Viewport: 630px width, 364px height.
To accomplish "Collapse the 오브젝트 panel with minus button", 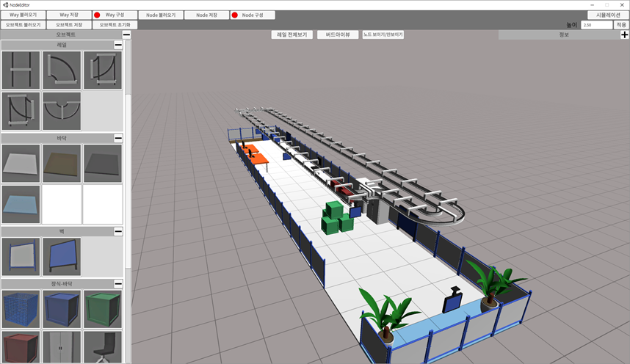I will pos(126,34).
